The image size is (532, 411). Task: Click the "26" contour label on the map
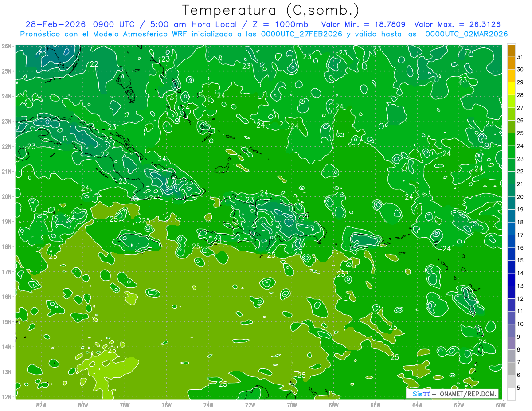coord(112,350)
